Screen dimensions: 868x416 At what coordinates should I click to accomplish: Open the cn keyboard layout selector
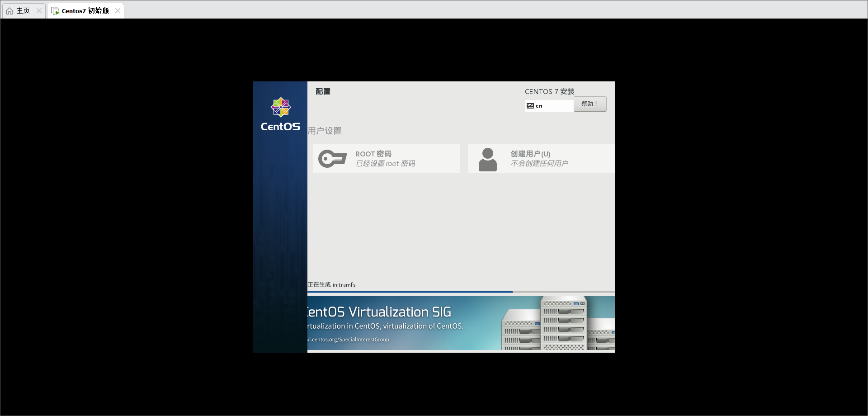(549, 106)
